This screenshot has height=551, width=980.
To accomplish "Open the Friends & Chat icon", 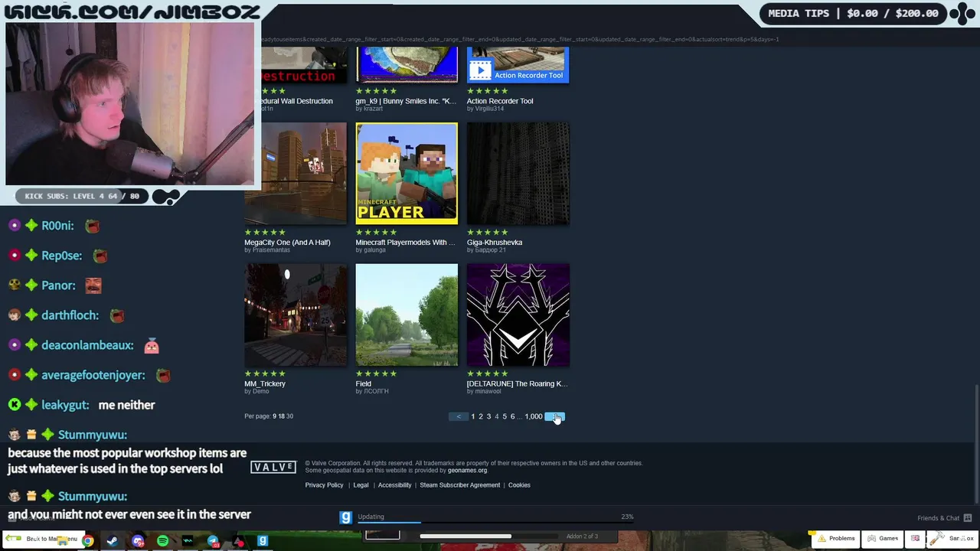I will (x=968, y=518).
